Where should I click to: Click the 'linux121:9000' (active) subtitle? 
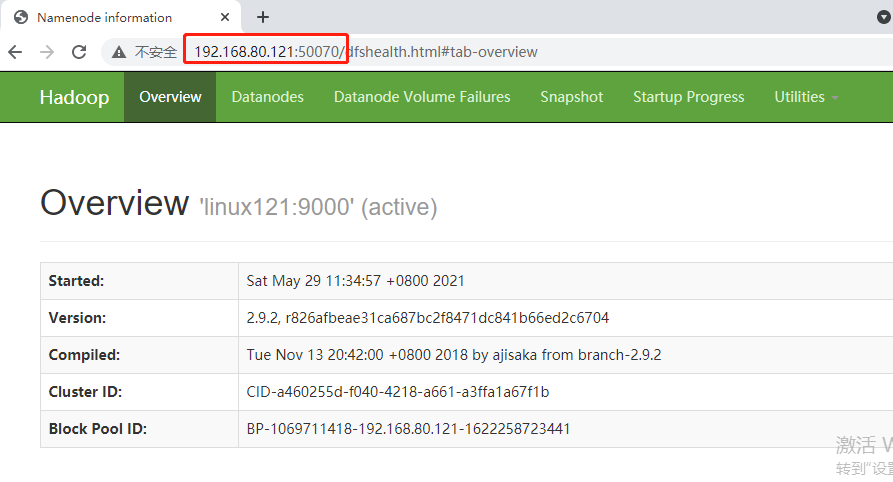[x=318, y=207]
